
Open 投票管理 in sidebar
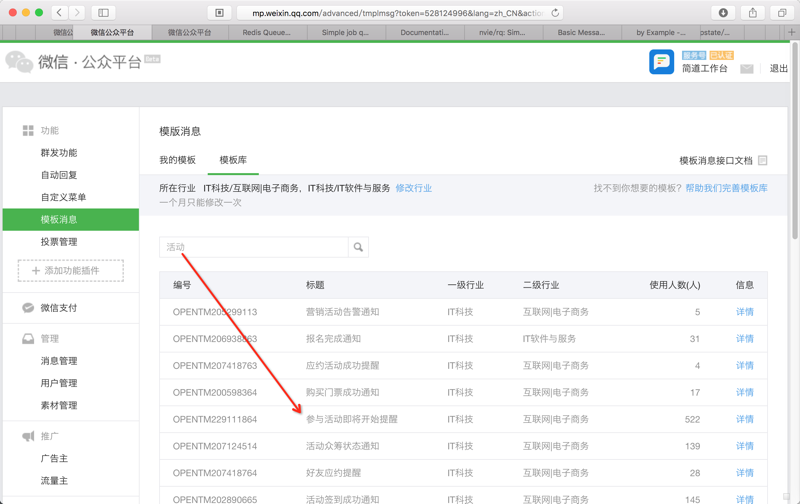pos(59,242)
